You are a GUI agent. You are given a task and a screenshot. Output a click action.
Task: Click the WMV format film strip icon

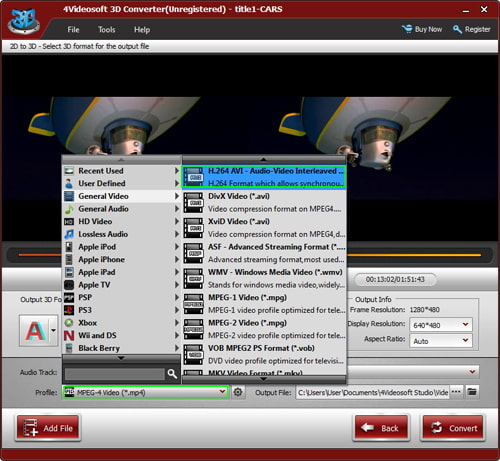(x=193, y=278)
